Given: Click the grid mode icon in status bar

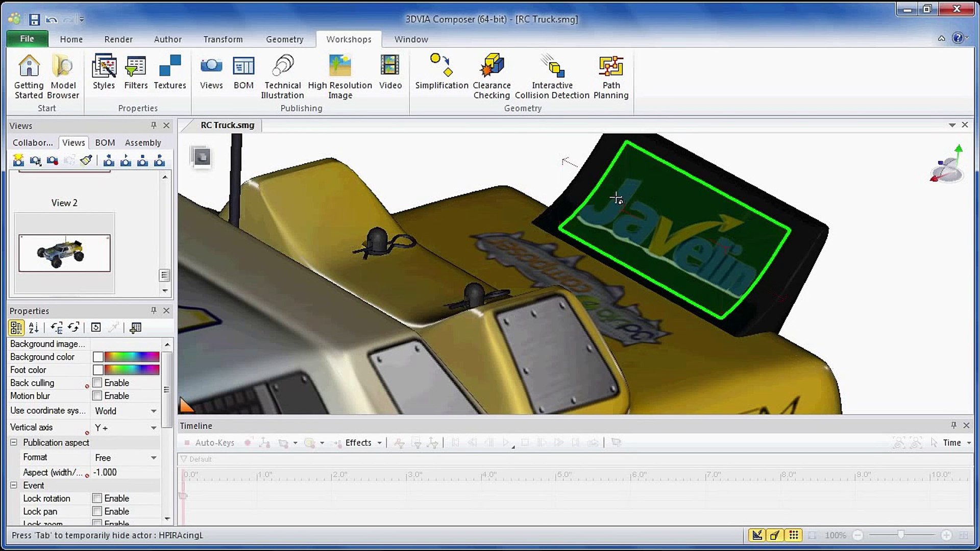Looking at the screenshot, I should point(794,535).
